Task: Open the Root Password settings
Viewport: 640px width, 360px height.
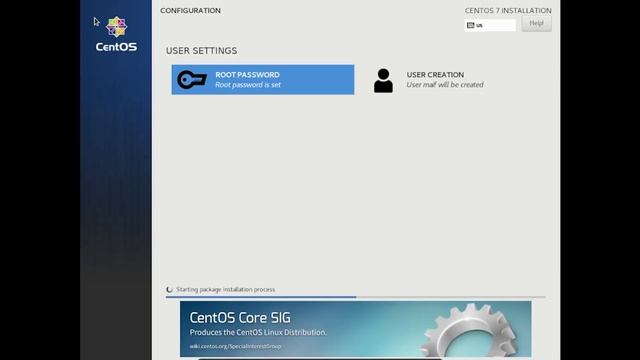Action: tap(263, 80)
